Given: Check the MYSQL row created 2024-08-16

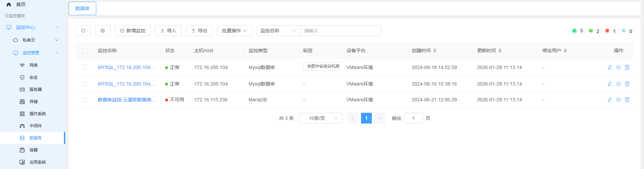Looking at the screenshot, I should click(x=85, y=84).
